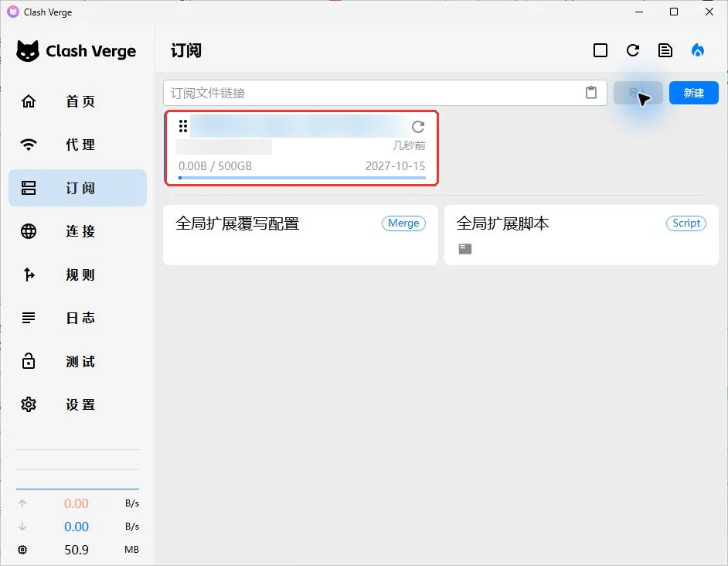
Task: Click the 几秒前 updated time text
Action: 409,145
